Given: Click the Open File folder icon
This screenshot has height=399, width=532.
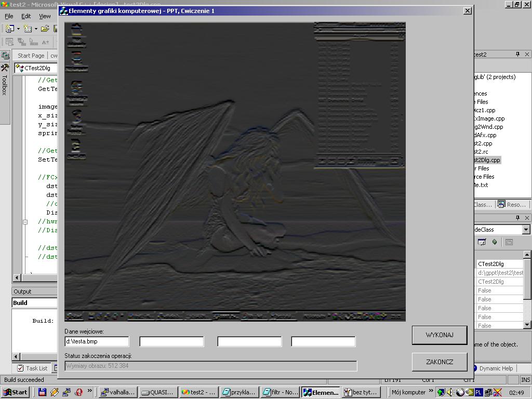Looking at the screenshot, I should point(45,29).
